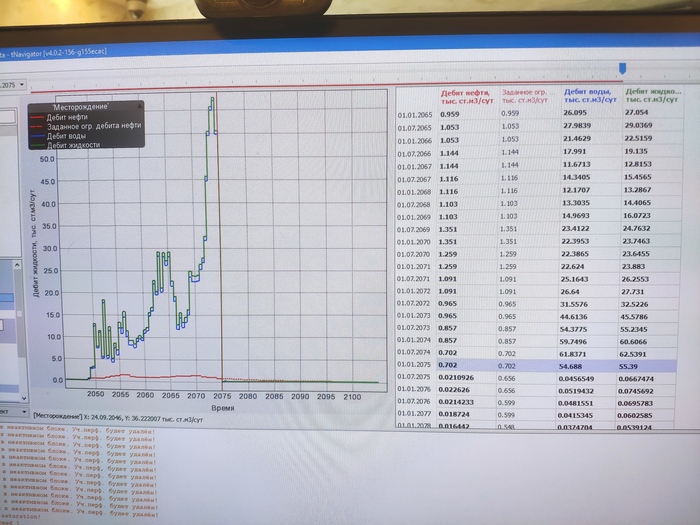700x525 pixels.
Task: Select table row dated 01.07.2065
Action: (539, 127)
